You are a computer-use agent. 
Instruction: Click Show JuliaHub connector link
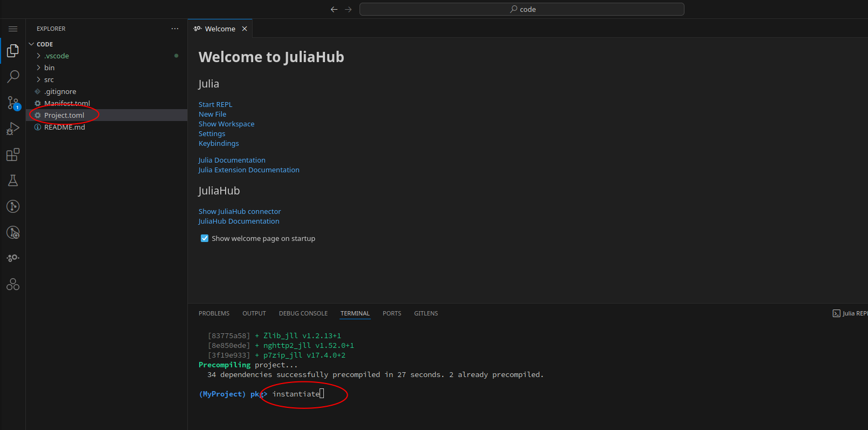tap(240, 211)
